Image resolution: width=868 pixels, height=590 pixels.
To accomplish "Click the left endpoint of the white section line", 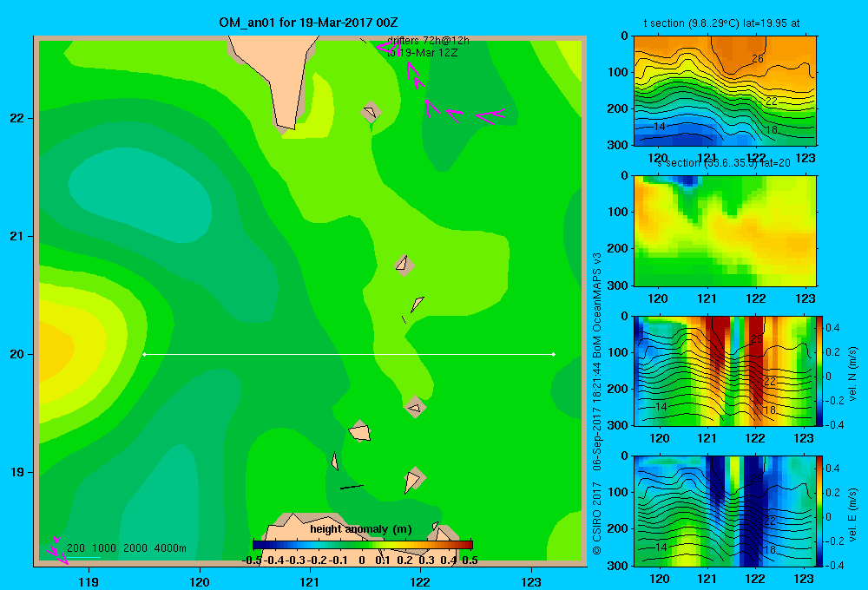I will (144, 354).
